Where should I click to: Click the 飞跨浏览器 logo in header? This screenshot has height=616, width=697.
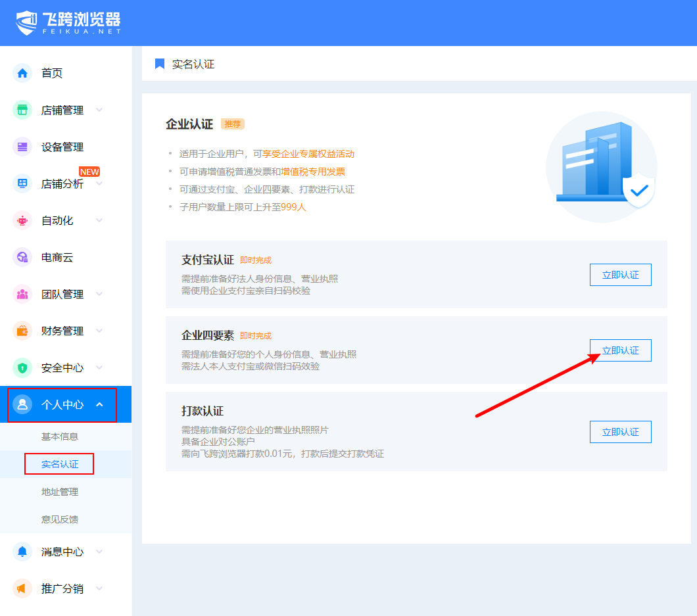68,23
